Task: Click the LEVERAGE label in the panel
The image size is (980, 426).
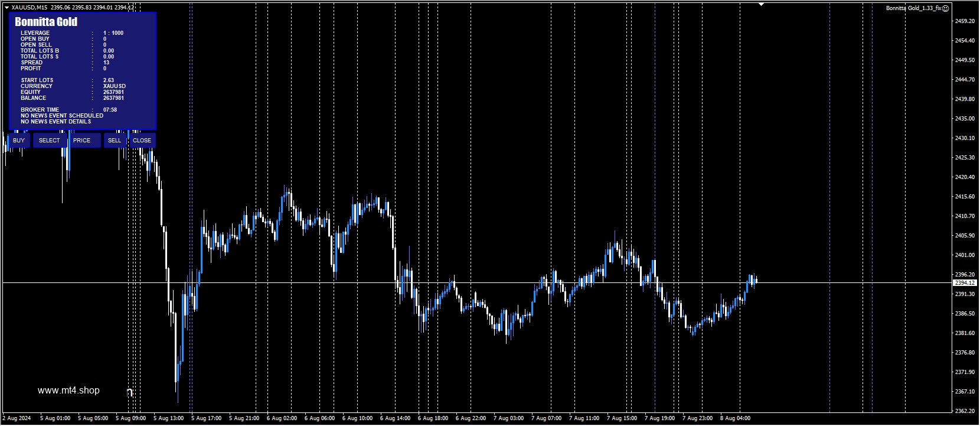Action: [35, 33]
